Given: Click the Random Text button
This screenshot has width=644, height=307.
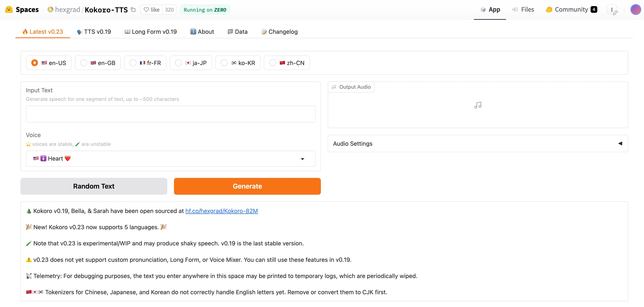Looking at the screenshot, I should tap(94, 186).
